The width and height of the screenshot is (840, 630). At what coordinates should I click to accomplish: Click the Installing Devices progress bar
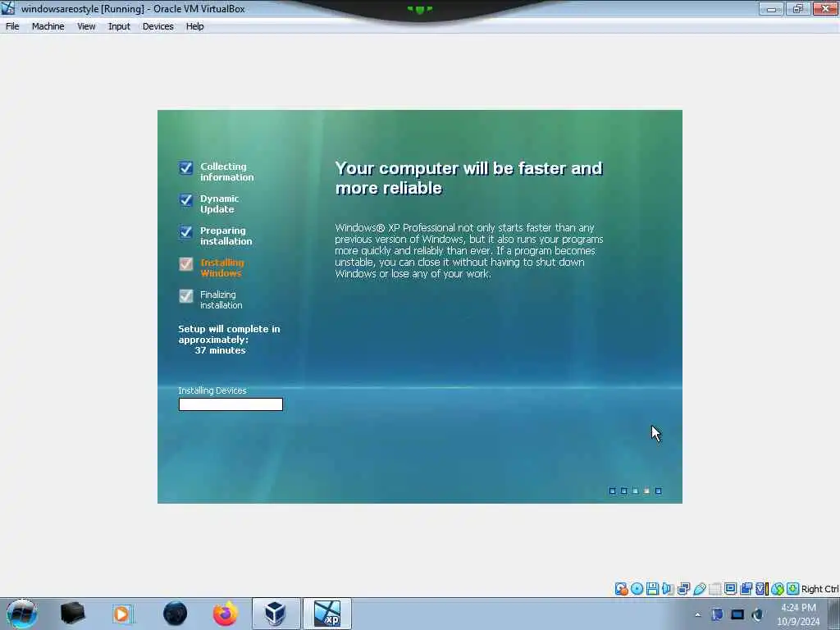[x=231, y=404]
